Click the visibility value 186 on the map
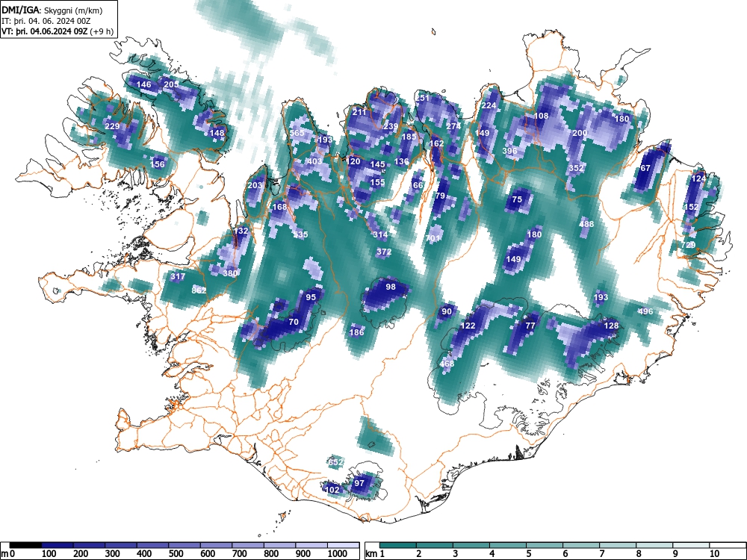747x560 pixels. tap(357, 332)
